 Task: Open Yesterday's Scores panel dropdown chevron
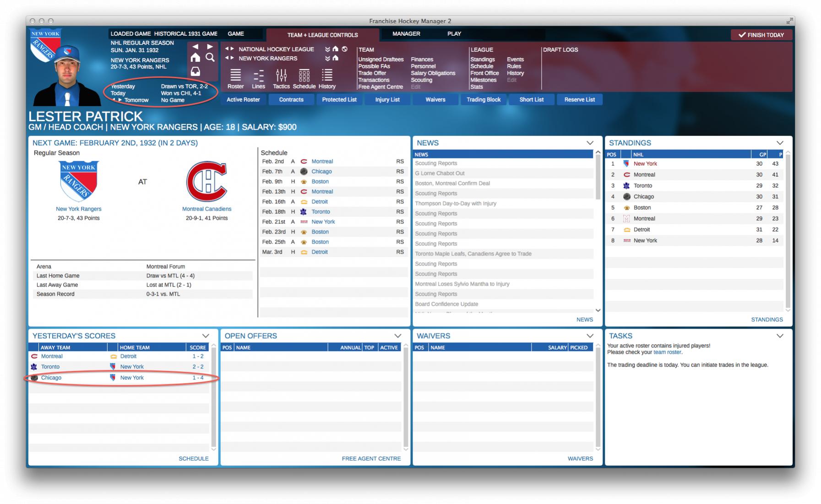(x=206, y=336)
